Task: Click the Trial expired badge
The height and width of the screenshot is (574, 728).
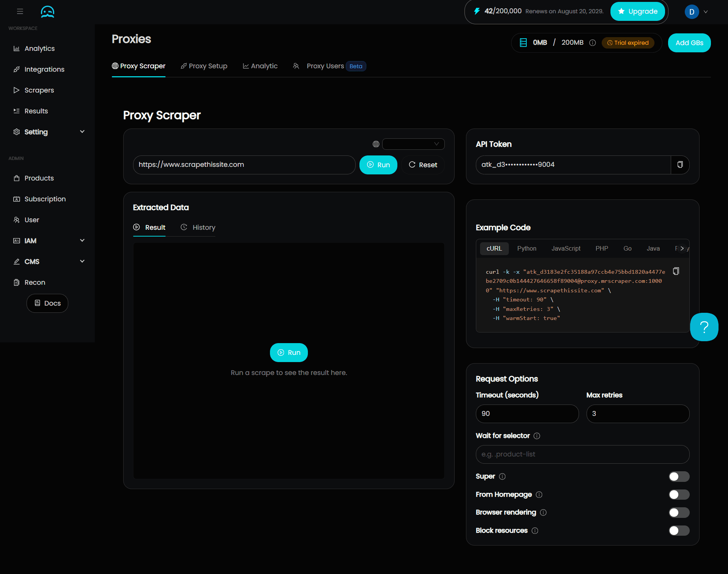Action: click(x=628, y=43)
